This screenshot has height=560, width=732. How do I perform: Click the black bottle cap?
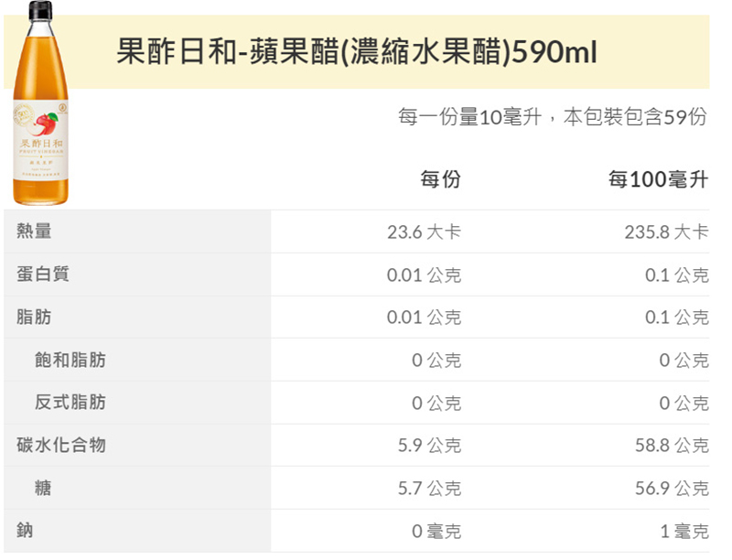(40, 12)
